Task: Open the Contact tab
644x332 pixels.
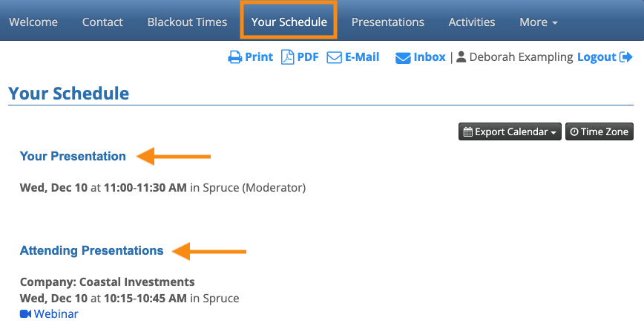Action: (x=102, y=22)
